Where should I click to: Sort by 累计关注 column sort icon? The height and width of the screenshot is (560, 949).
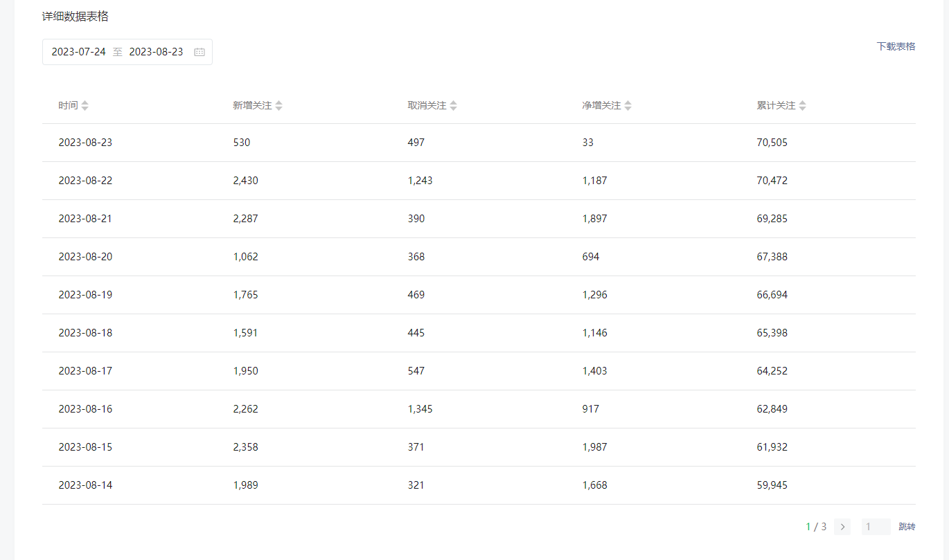point(802,106)
